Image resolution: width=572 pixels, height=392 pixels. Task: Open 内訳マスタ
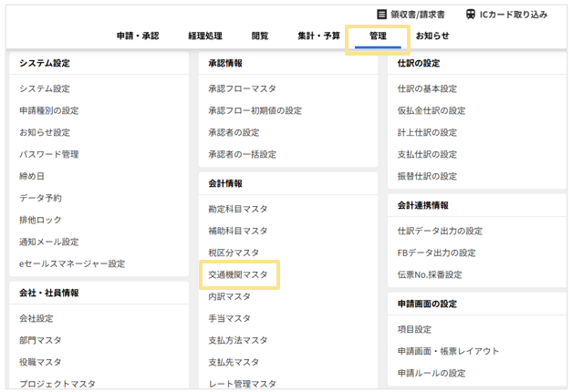coord(230,296)
